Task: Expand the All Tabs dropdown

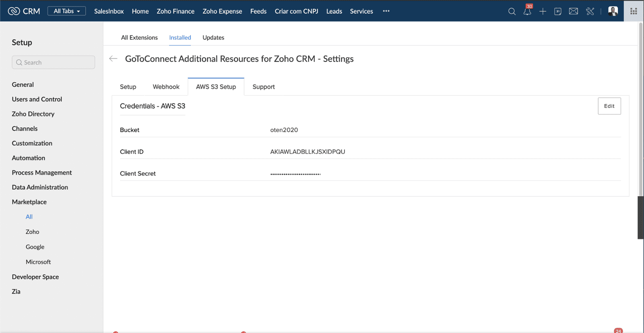Action: [x=67, y=11]
